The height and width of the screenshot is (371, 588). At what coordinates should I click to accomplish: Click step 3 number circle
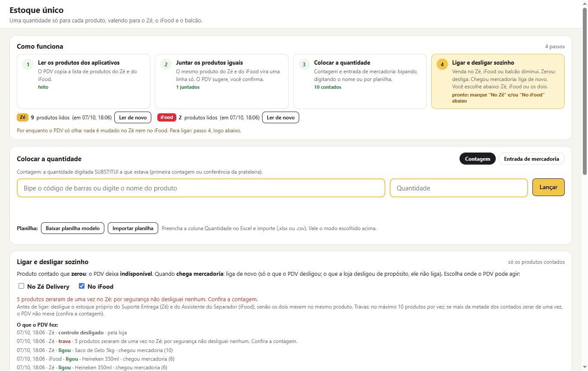[304, 65]
